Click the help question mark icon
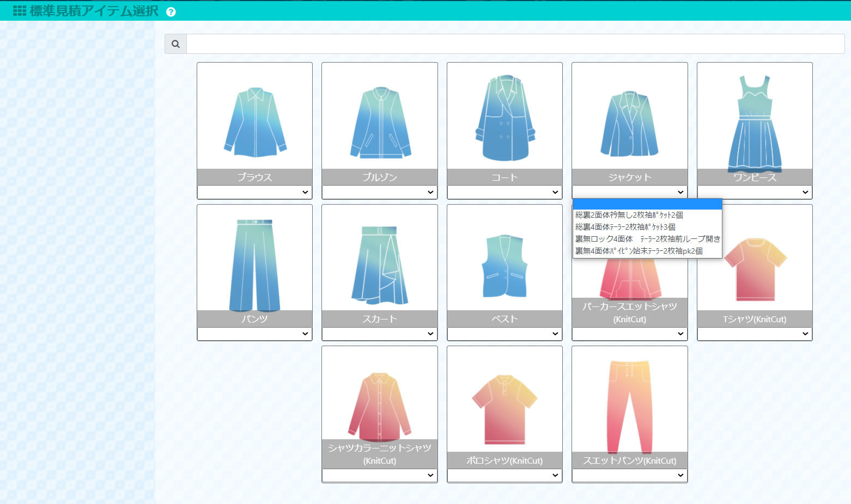851x504 pixels. click(171, 12)
